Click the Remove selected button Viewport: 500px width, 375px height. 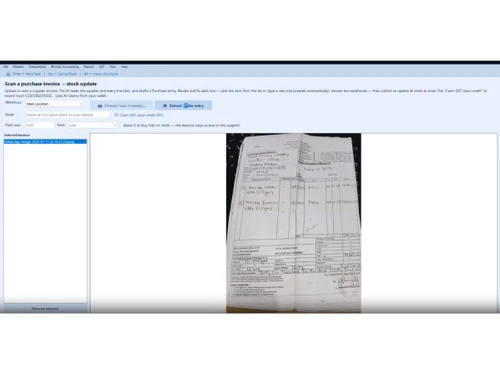(45, 308)
